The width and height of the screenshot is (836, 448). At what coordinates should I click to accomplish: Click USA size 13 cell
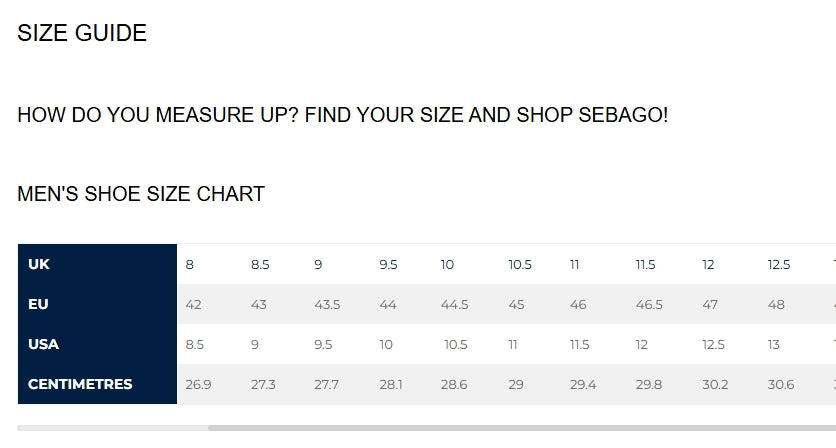pyautogui.click(x=774, y=344)
